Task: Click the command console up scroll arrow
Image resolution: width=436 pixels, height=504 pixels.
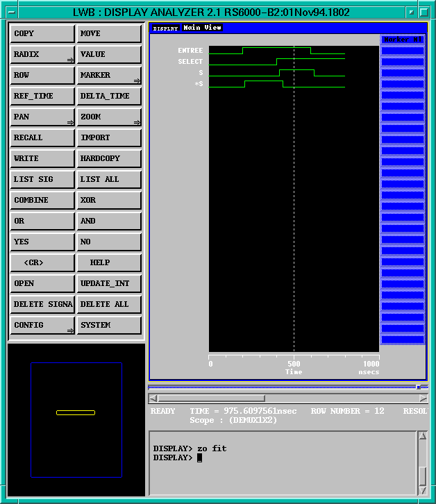Action: [x=422, y=437]
